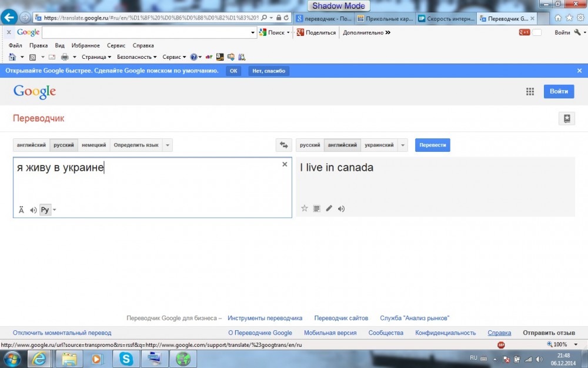The image size is (588, 368).
Task: Select русский as source language
Action: [64, 145]
